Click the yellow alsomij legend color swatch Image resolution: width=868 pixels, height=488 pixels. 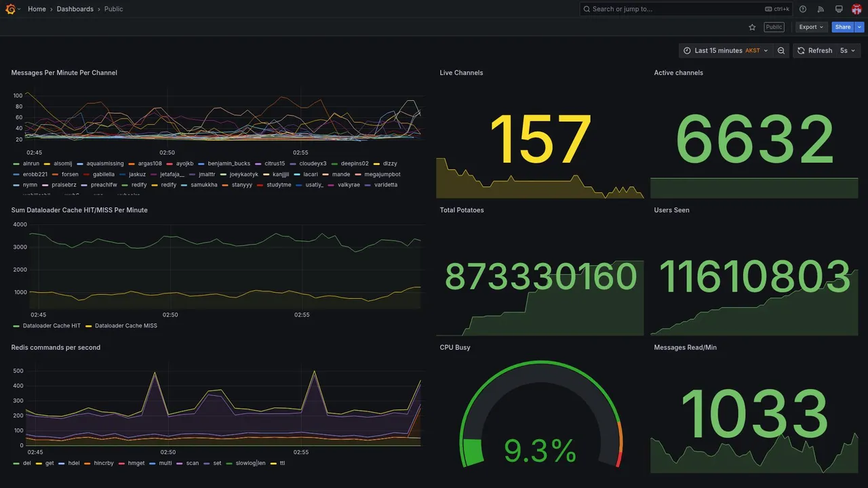(x=47, y=164)
